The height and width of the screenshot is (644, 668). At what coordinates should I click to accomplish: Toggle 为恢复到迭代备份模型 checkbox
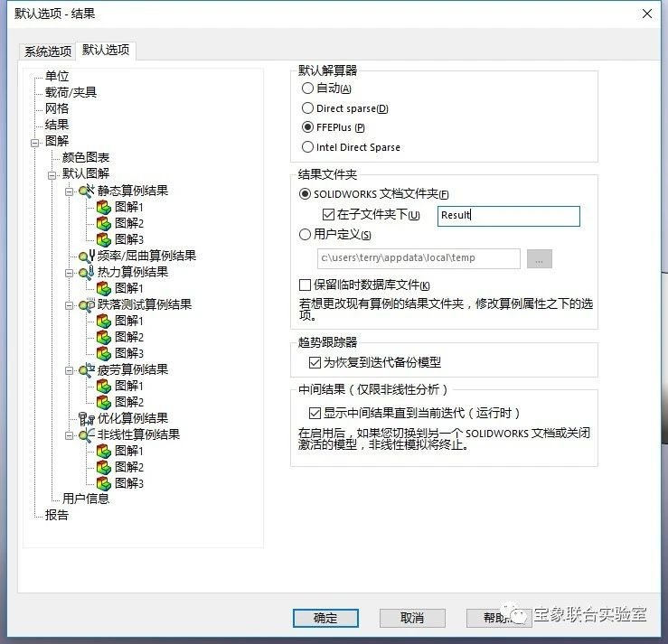coord(315,363)
